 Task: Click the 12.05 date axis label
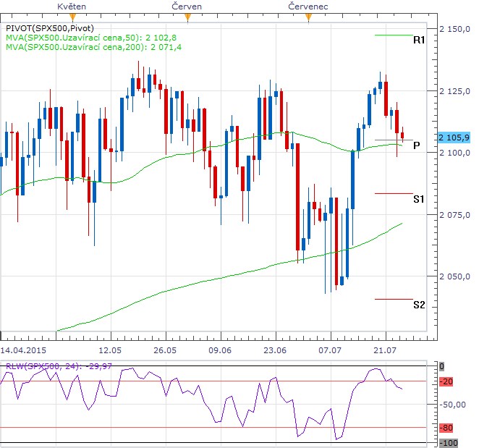[110, 350]
